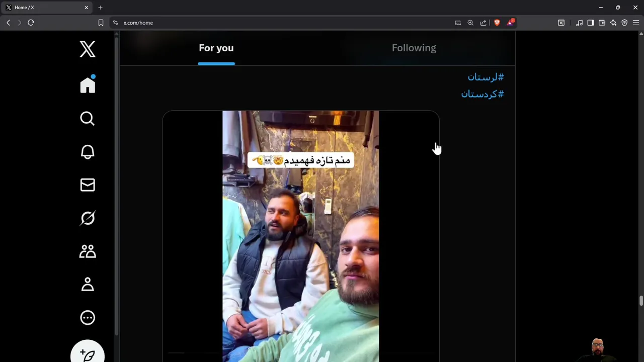Click the share page icon
This screenshot has width=644, height=362.
click(x=484, y=23)
